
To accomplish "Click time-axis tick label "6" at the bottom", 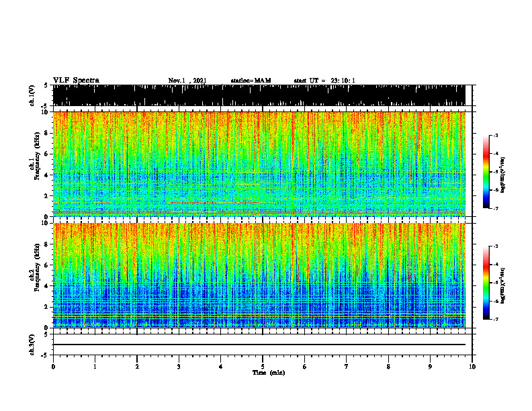I will coord(305,367).
